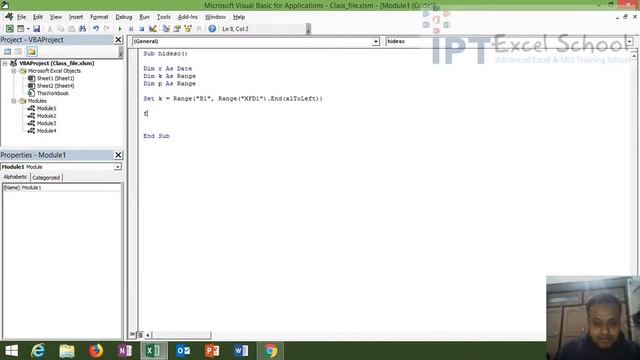Collapse the VBAProject (Class_file.xlsm) node
The width and height of the screenshot is (640, 360).
pyautogui.click(x=5, y=63)
